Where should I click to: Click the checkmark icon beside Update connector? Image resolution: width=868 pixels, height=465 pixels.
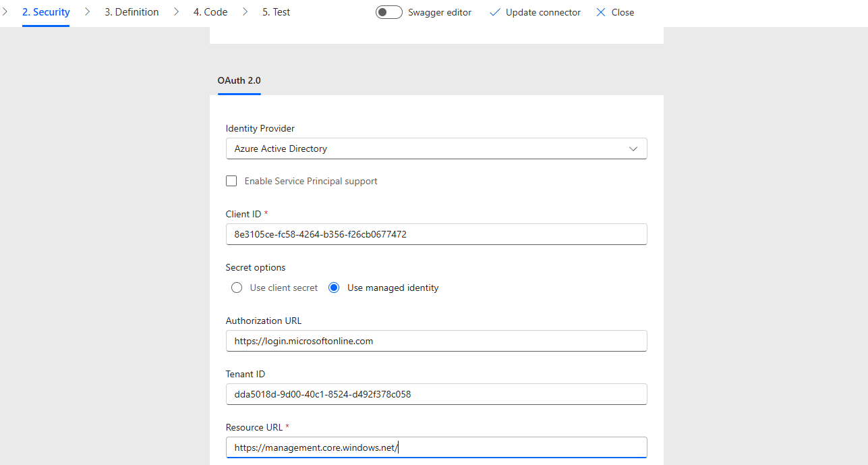click(x=494, y=12)
